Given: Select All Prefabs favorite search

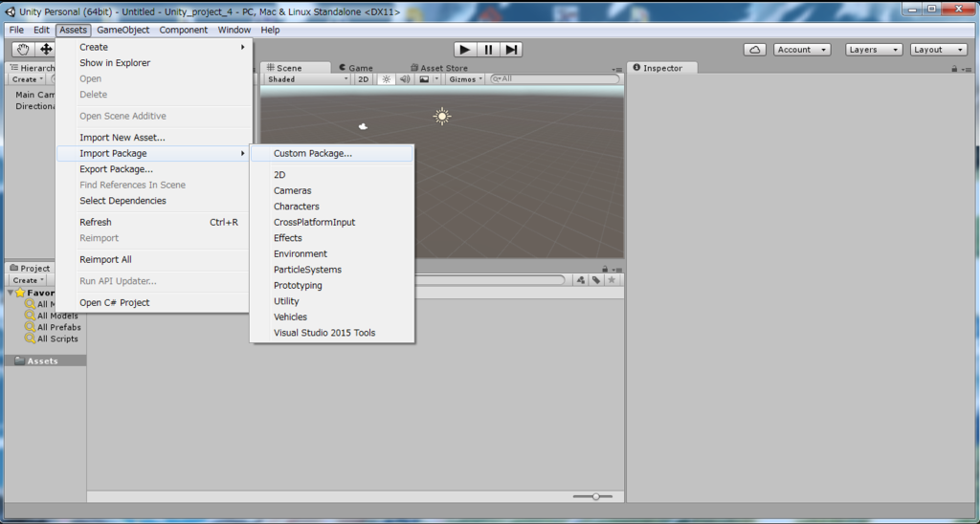Looking at the screenshot, I should pyautogui.click(x=54, y=327).
